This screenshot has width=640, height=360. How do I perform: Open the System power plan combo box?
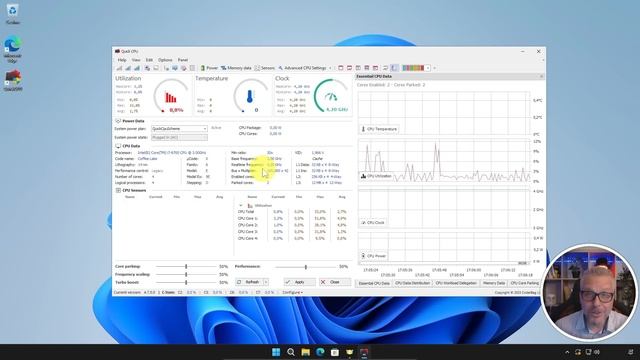point(179,129)
